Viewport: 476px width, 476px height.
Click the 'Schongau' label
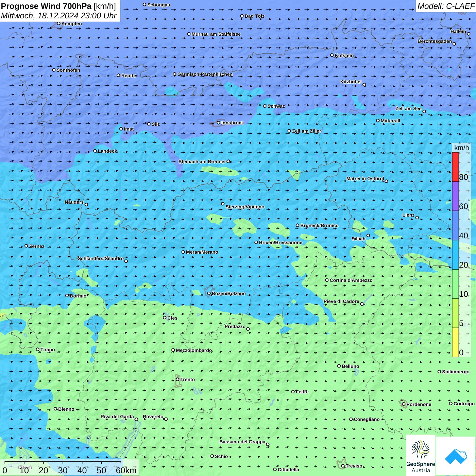point(159,5)
